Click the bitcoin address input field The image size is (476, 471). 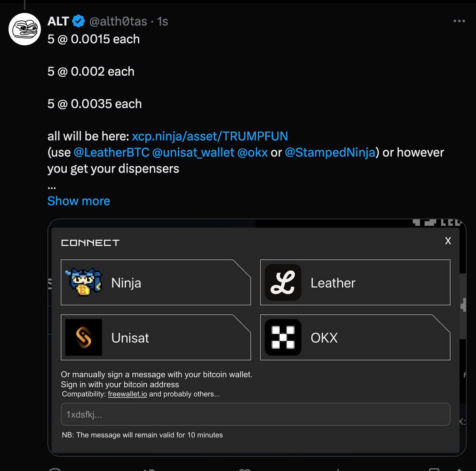point(255,414)
